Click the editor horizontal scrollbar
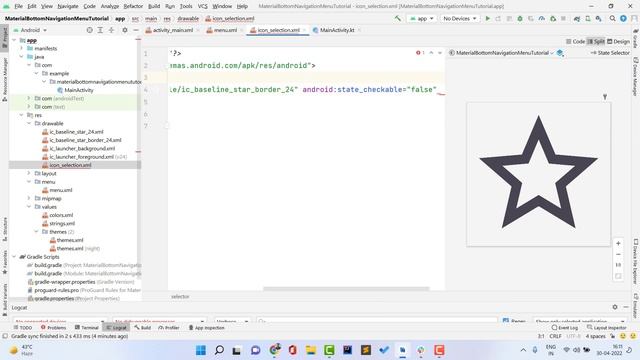The width and height of the screenshot is (640, 360). click(346, 289)
